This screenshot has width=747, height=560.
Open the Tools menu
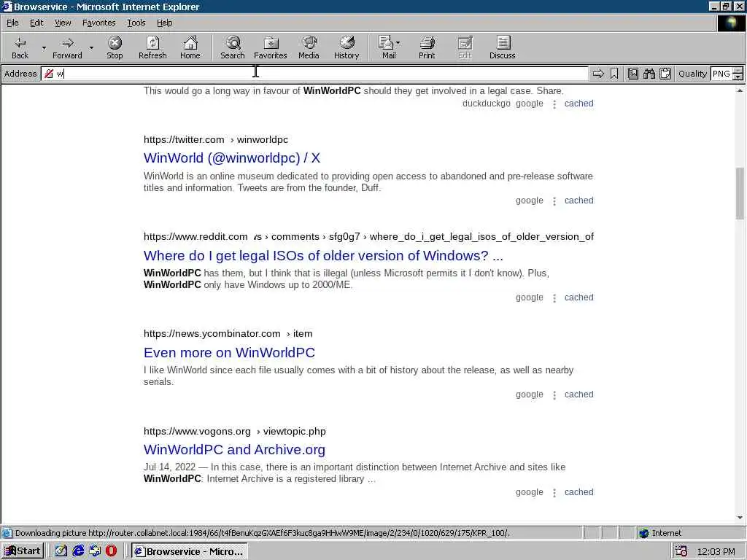136,23
